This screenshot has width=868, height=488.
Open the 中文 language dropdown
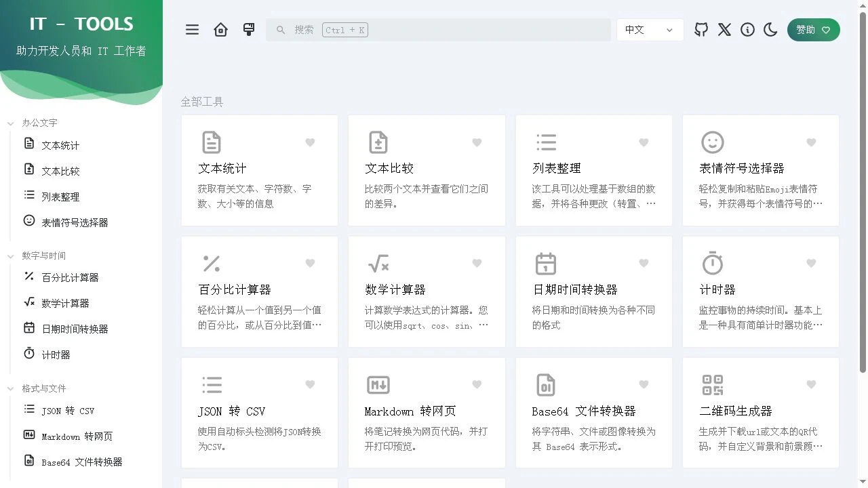point(650,30)
